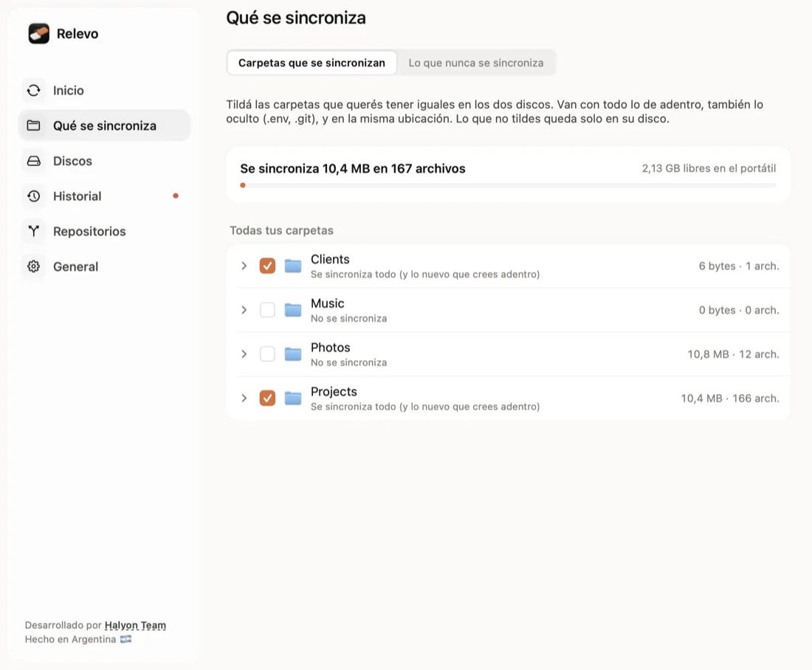The image size is (812, 670).
Task: Switch to Carpetas que se sincronizan tab
Action: pos(312,63)
